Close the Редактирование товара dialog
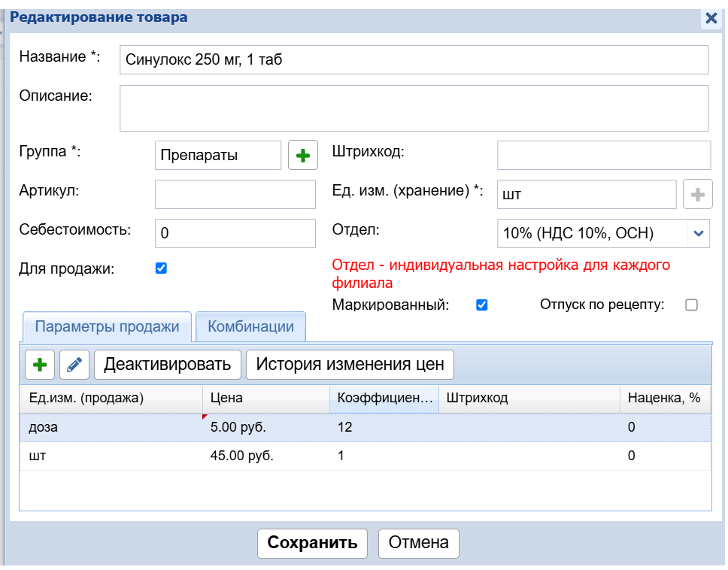 tap(711, 18)
